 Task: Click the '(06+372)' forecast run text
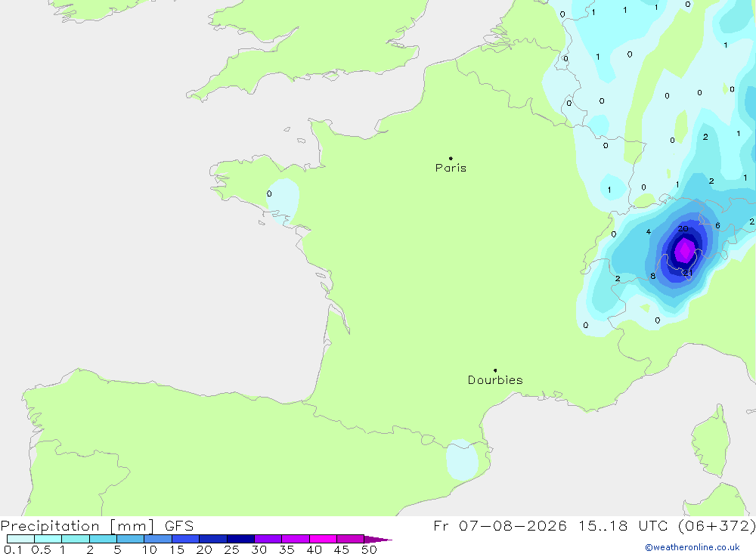(717, 526)
